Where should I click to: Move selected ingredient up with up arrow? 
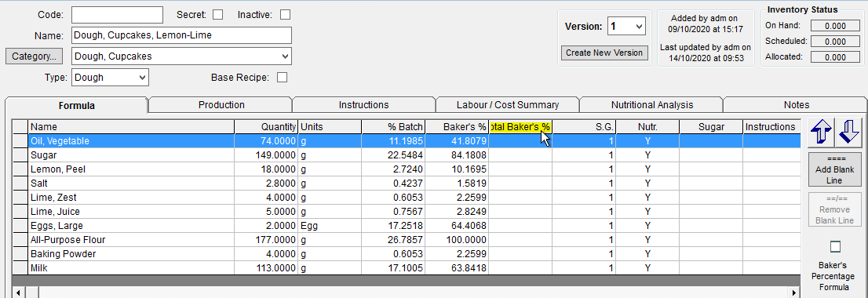coord(821,133)
